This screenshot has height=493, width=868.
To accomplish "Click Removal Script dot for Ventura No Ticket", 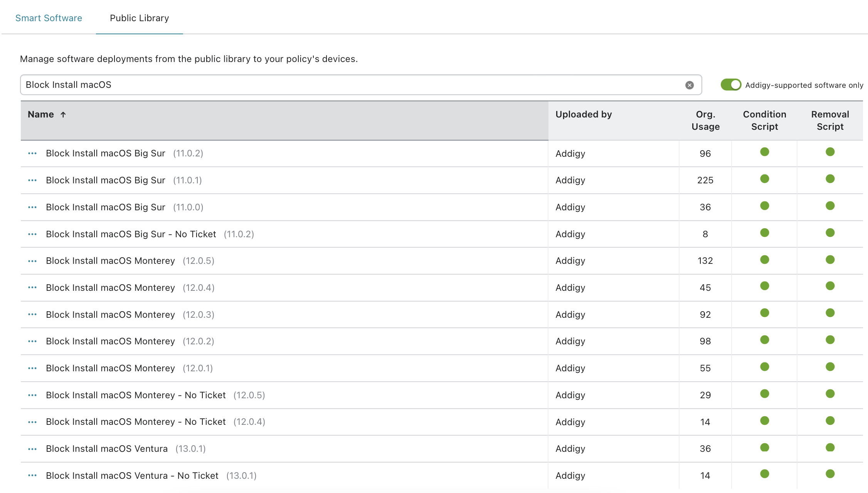I will click(x=830, y=474).
